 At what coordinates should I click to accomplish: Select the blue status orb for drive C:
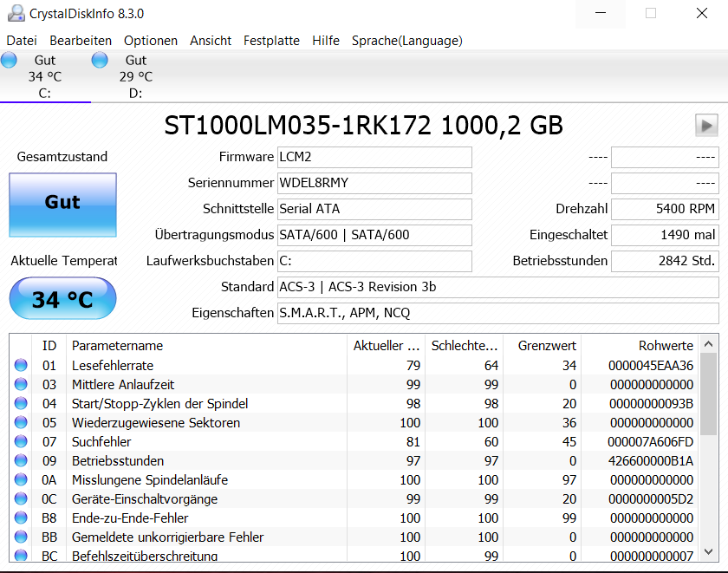pos(9,60)
